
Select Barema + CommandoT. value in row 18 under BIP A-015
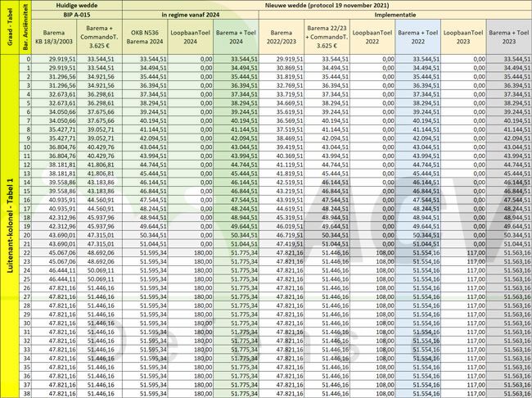tap(100, 217)
